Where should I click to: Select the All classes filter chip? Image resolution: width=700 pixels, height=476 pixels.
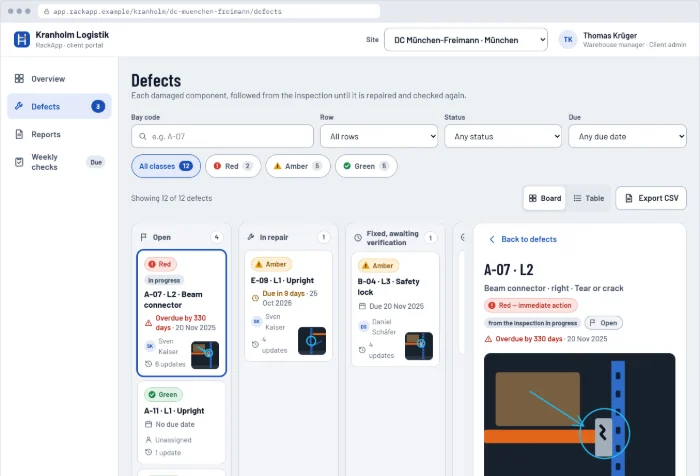(x=166, y=166)
